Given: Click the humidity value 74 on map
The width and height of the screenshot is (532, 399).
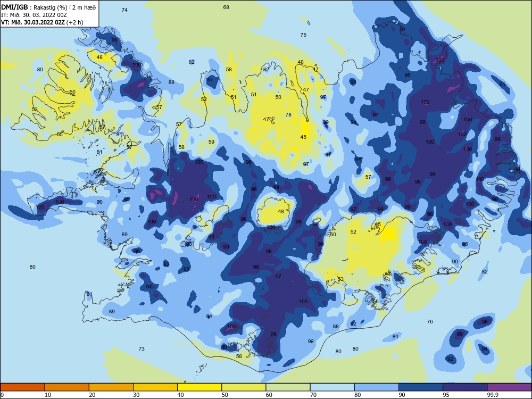Looking at the screenshot, I should click(124, 10).
